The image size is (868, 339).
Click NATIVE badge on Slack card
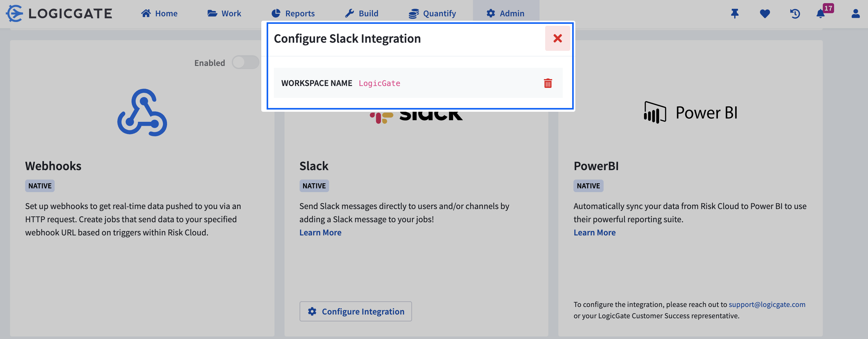314,186
